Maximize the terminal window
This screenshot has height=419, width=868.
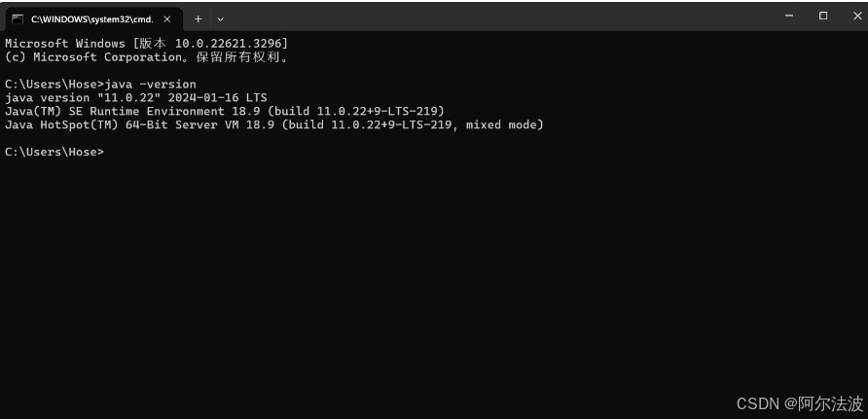(x=823, y=16)
